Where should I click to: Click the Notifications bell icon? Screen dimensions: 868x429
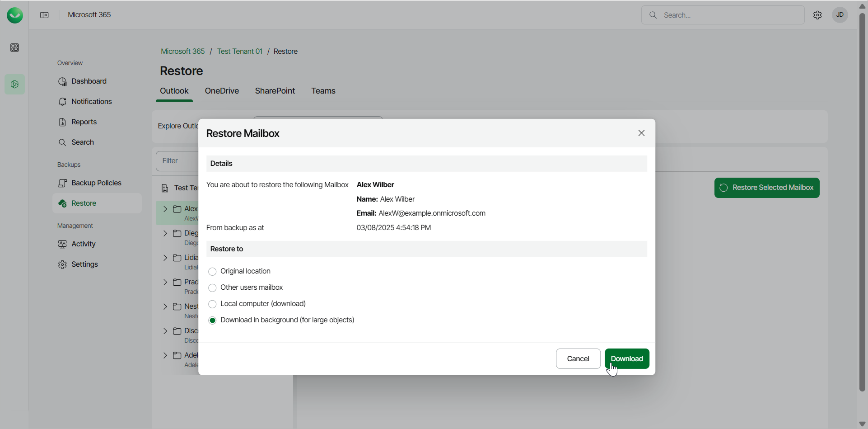pos(62,102)
